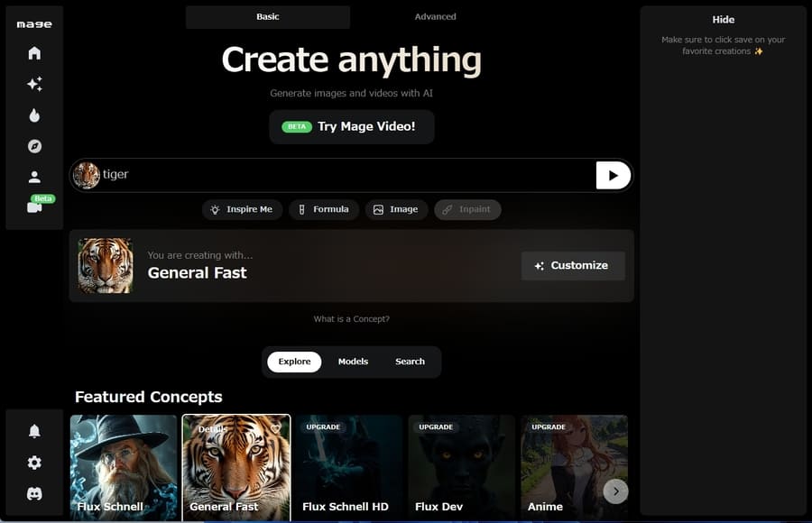
Task: Select the Anime concept card
Action: pos(575,468)
